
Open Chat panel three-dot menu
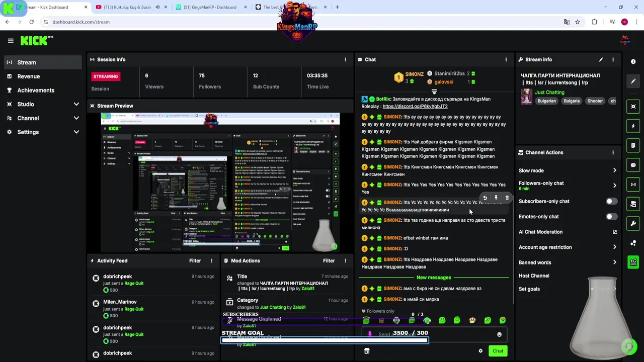pos(506,59)
